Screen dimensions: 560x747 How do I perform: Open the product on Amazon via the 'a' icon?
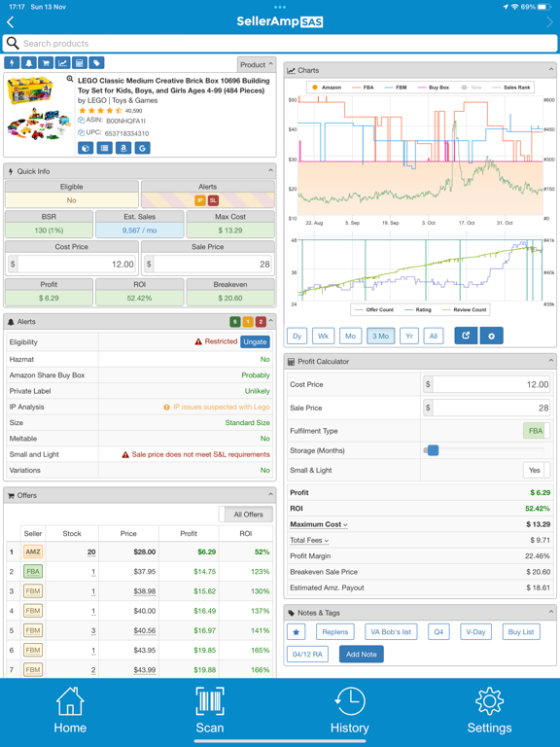123,148
